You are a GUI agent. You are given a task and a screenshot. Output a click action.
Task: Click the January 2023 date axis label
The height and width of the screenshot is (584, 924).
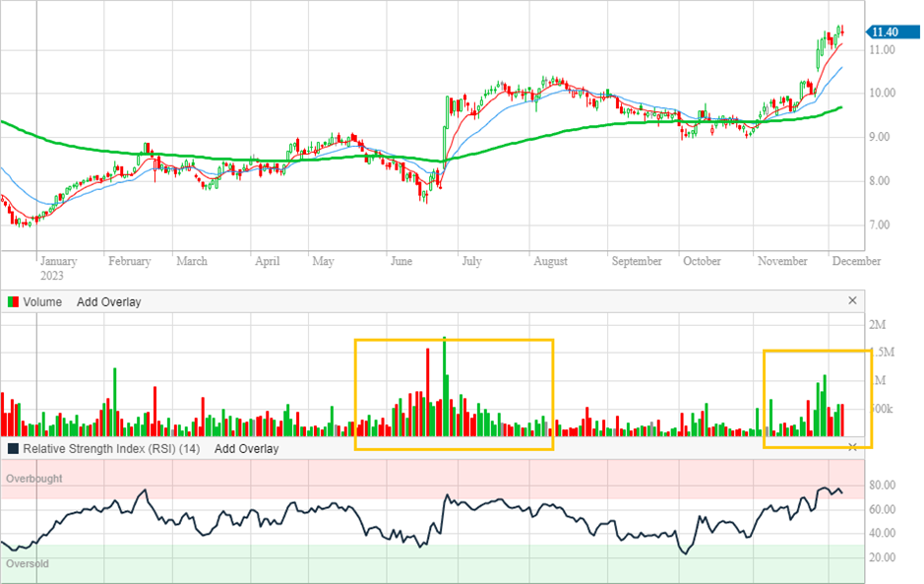(x=58, y=268)
